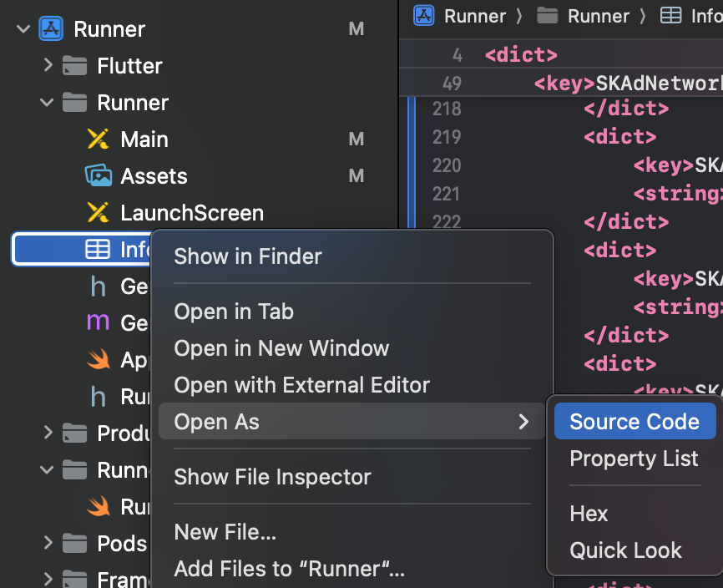Click the header icon for Ru file
This screenshot has width=723, height=588.
(x=99, y=396)
